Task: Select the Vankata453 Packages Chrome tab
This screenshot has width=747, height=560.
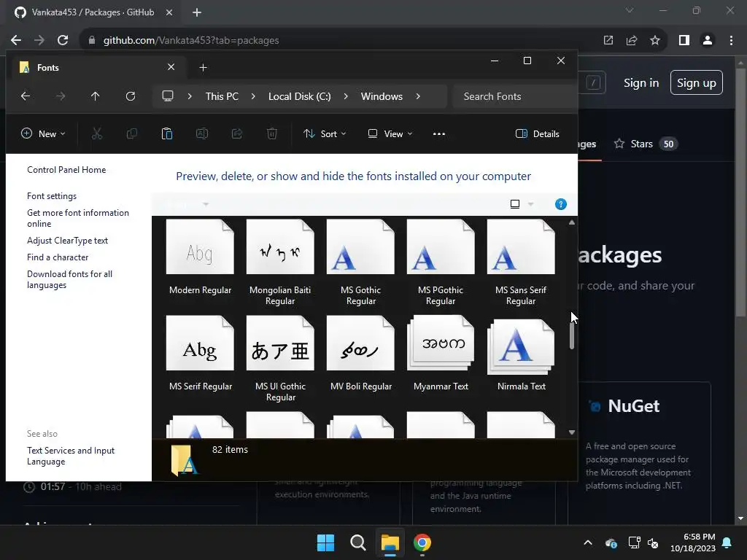Action: 93,12
